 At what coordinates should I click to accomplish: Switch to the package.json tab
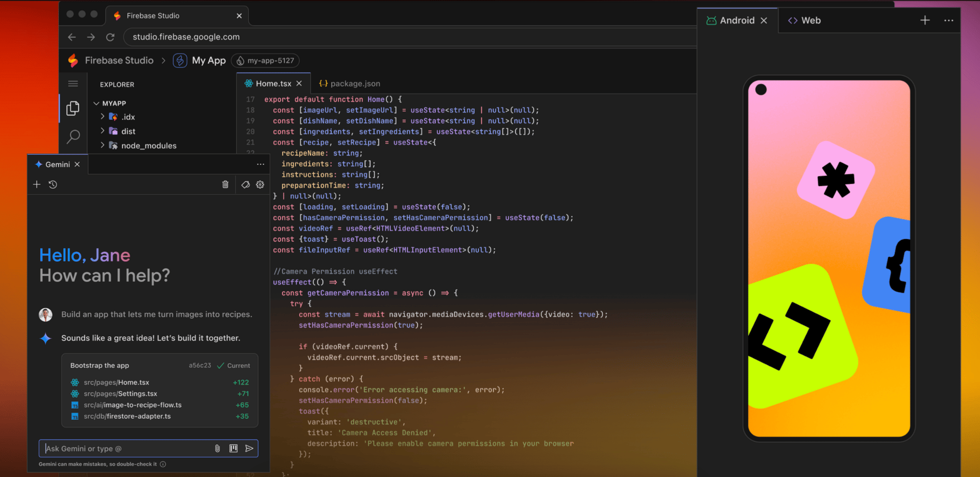[354, 84]
